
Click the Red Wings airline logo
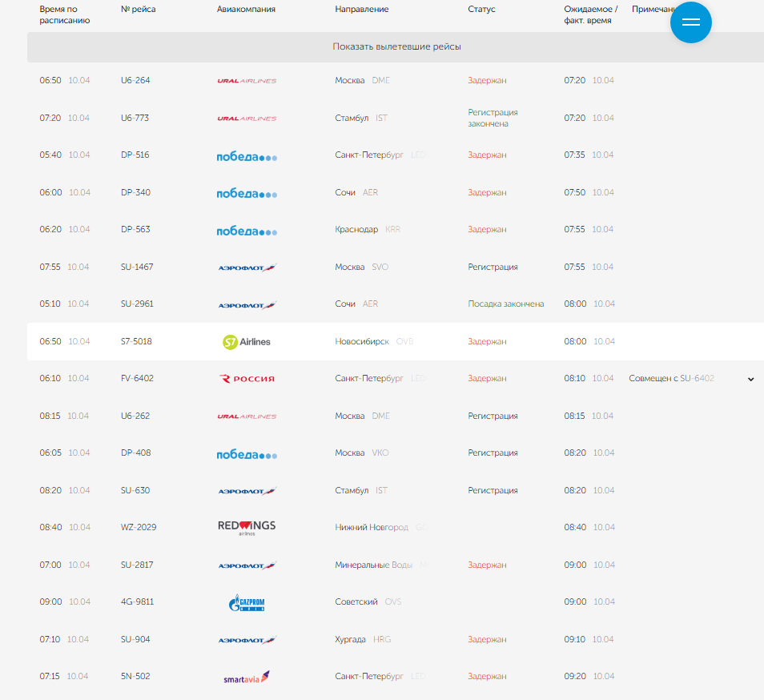[247, 527]
